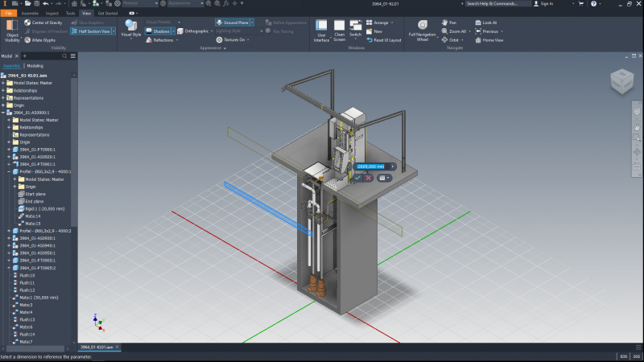
Task: Select the Look At tool
Action: (489, 23)
